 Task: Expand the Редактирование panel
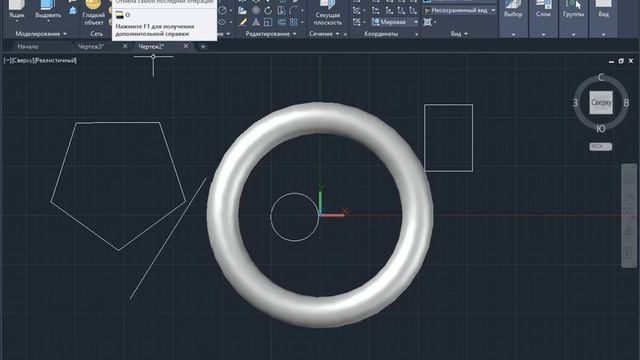271,34
